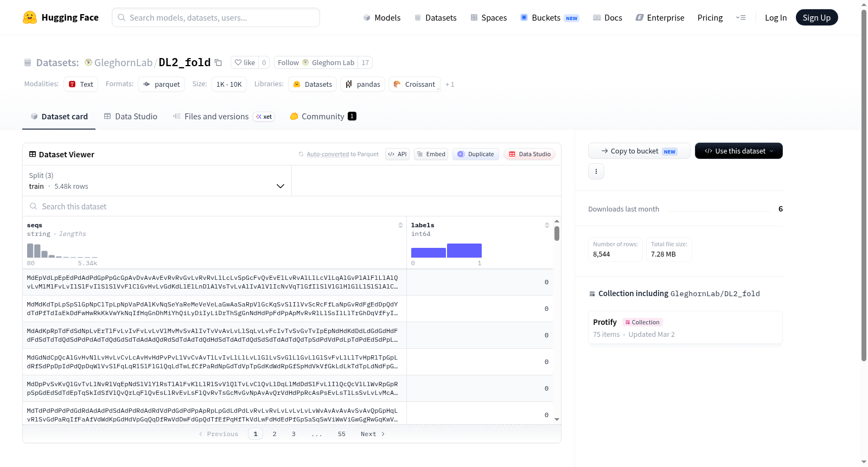868x467 pixels.
Task: Select page 1 in pagination
Action: pos(256,434)
